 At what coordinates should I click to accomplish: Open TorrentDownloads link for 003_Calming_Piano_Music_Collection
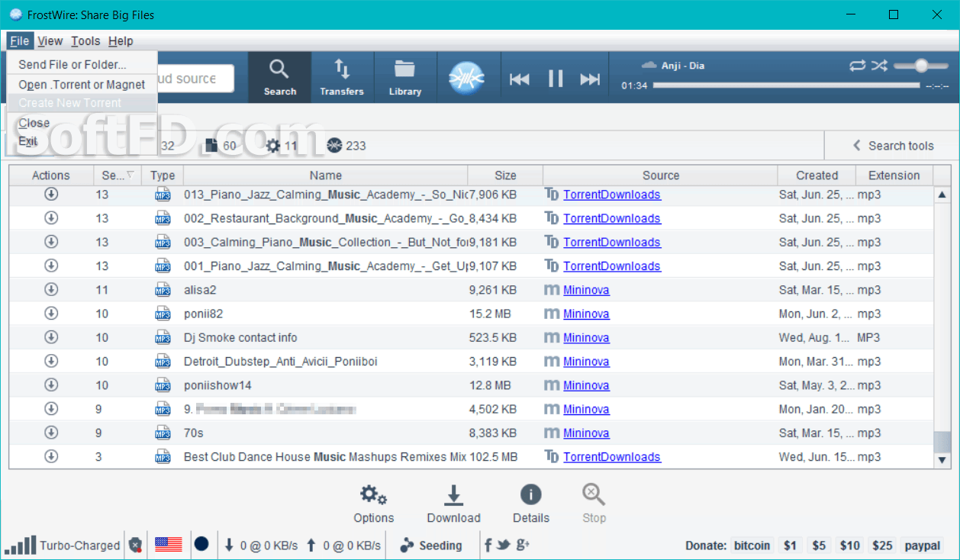tap(612, 243)
